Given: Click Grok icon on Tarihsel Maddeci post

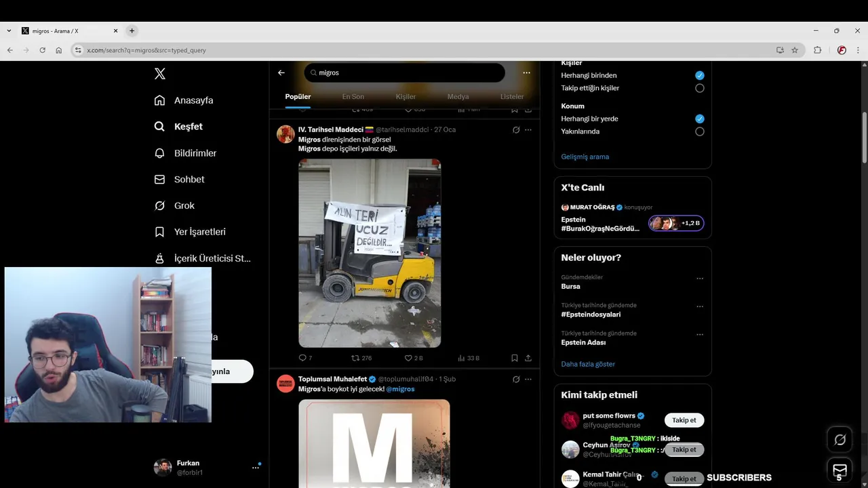Looking at the screenshot, I should click(516, 130).
